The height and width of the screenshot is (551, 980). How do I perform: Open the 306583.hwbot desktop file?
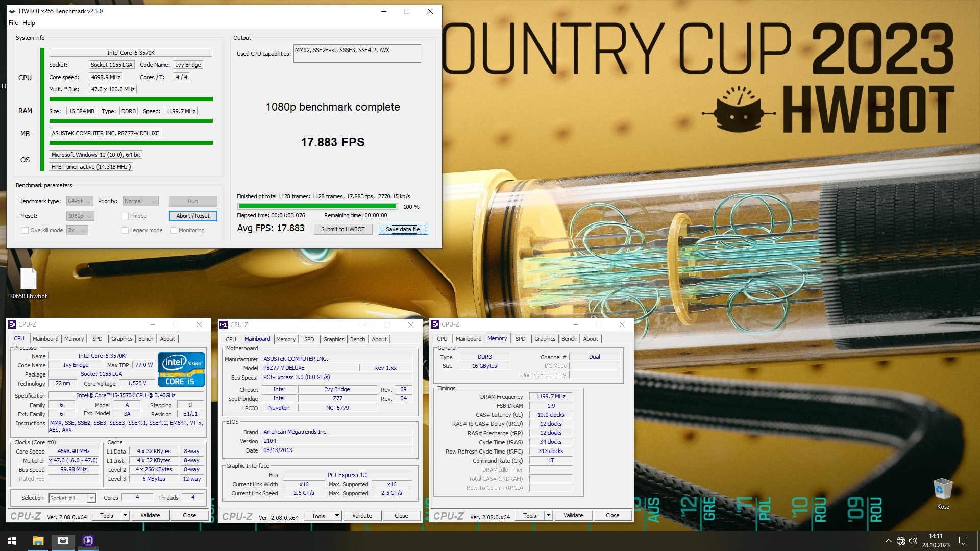click(x=28, y=283)
